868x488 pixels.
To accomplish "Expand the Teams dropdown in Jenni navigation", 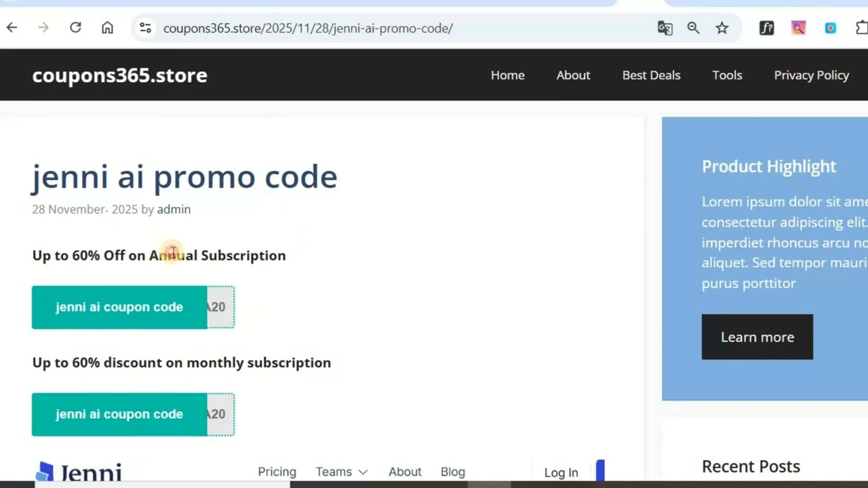I will coord(341,472).
